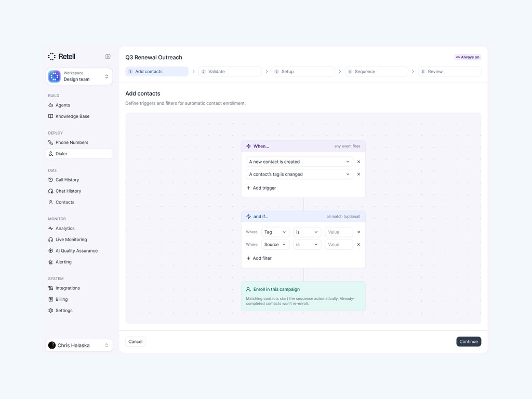
Task: Click the Retell logo icon
Action: pos(51,57)
